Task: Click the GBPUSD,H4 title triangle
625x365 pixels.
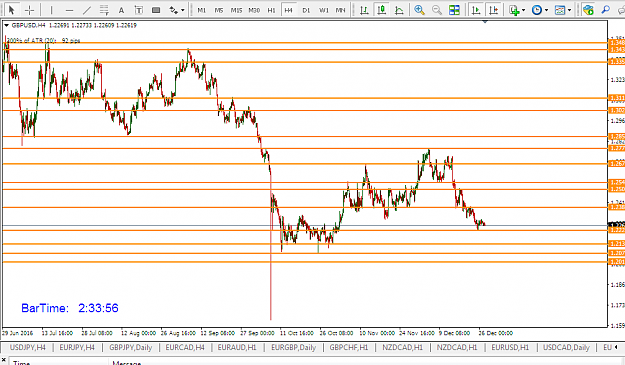Action: tap(6, 25)
